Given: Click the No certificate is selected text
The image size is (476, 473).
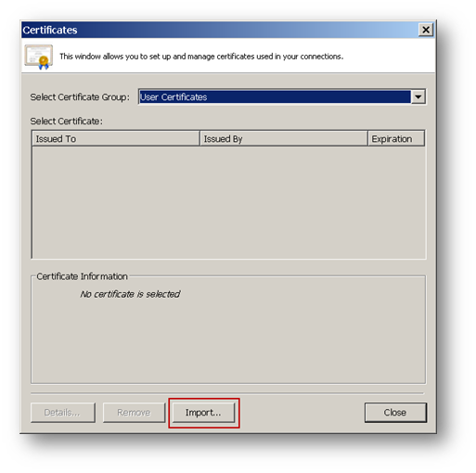Looking at the screenshot, I should pos(130,294).
